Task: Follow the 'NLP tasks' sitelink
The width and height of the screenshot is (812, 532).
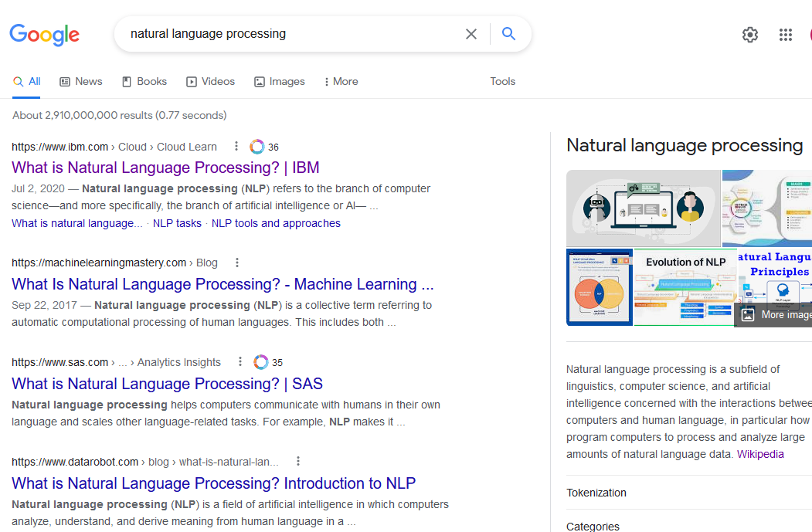Action: coord(177,223)
